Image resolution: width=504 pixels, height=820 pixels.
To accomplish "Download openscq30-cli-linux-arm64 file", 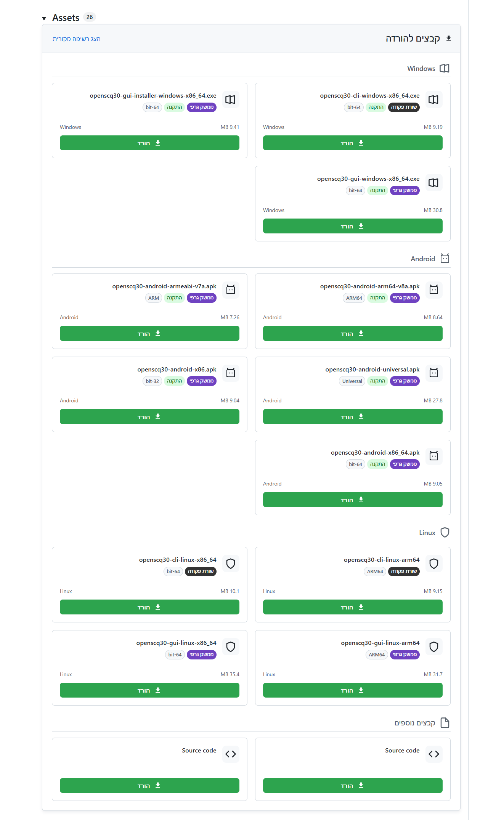I will (x=352, y=607).
